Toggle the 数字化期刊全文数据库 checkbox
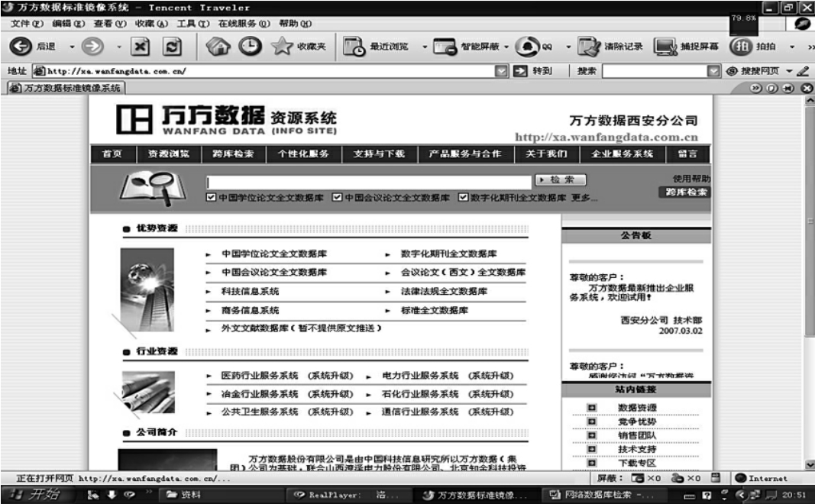 point(463,198)
